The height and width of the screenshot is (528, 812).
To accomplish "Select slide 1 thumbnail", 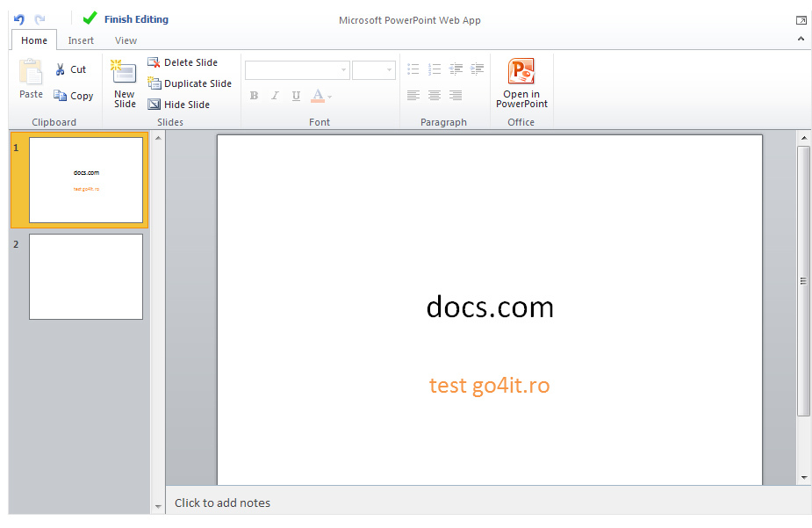I will click(86, 180).
